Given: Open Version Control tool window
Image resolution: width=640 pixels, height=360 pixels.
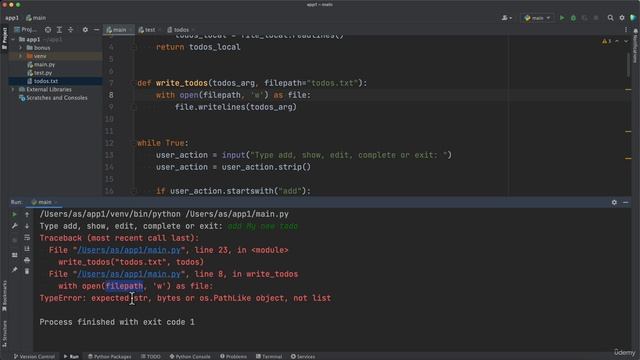Looking at the screenshot, I should tap(34, 356).
